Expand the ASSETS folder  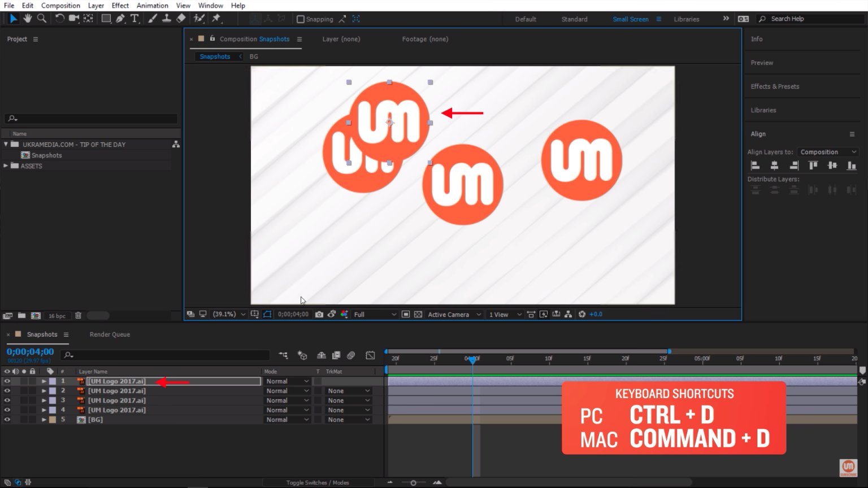point(6,166)
